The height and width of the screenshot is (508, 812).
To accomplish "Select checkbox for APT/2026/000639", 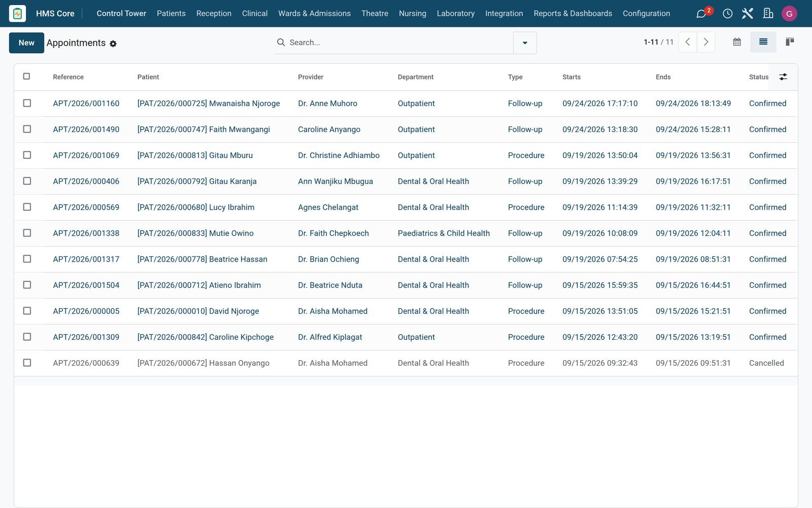I will point(27,363).
